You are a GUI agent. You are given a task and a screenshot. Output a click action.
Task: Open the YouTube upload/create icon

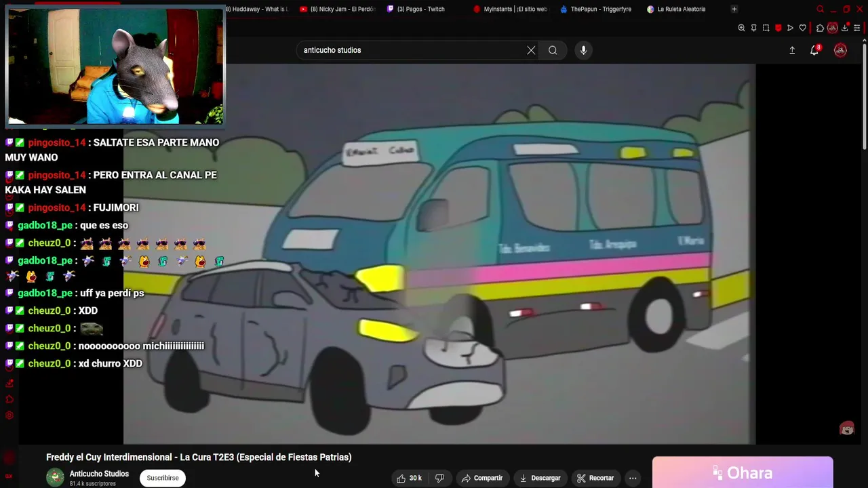point(792,50)
